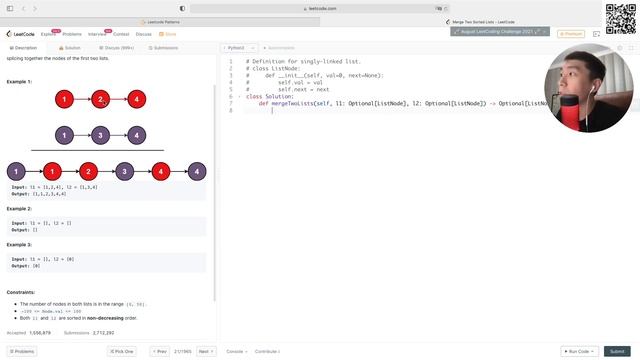Go to the next problem with Next
Image resolution: width=640 pixels, height=360 pixels.
point(206,351)
